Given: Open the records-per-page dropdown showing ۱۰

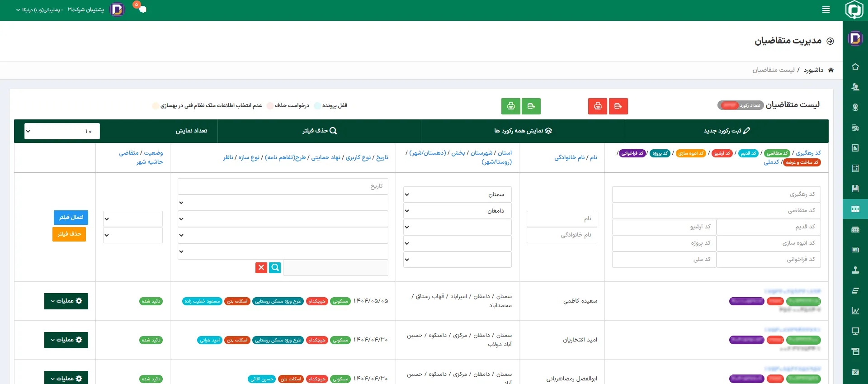Looking at the screenshot, I should click(x=62, y=131).
